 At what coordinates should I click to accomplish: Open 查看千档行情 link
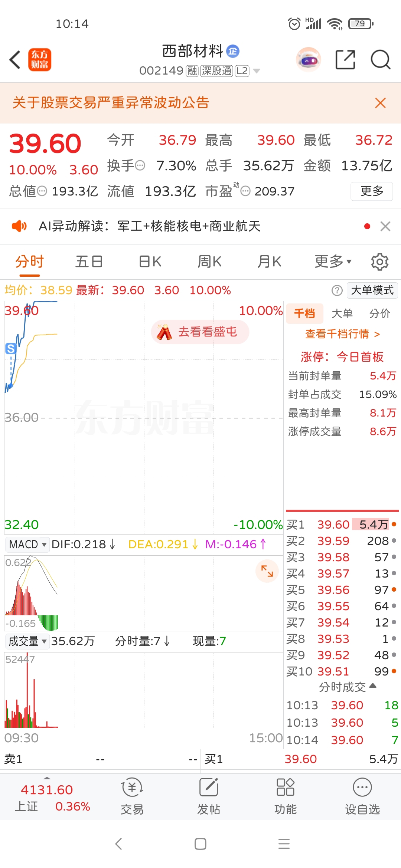(343, 334)
